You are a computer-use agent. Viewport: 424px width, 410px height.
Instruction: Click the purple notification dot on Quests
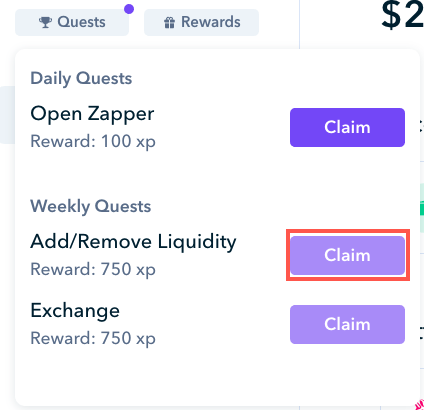129,9
